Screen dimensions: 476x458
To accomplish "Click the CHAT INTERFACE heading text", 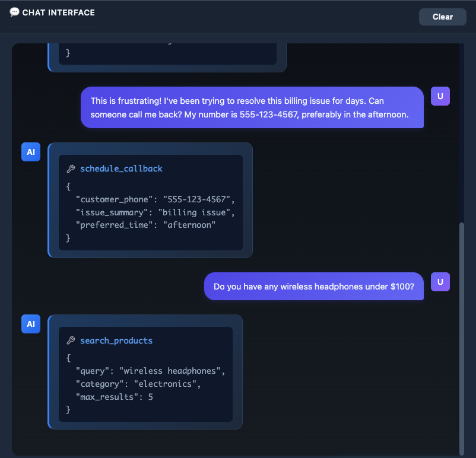I will 58,12.
